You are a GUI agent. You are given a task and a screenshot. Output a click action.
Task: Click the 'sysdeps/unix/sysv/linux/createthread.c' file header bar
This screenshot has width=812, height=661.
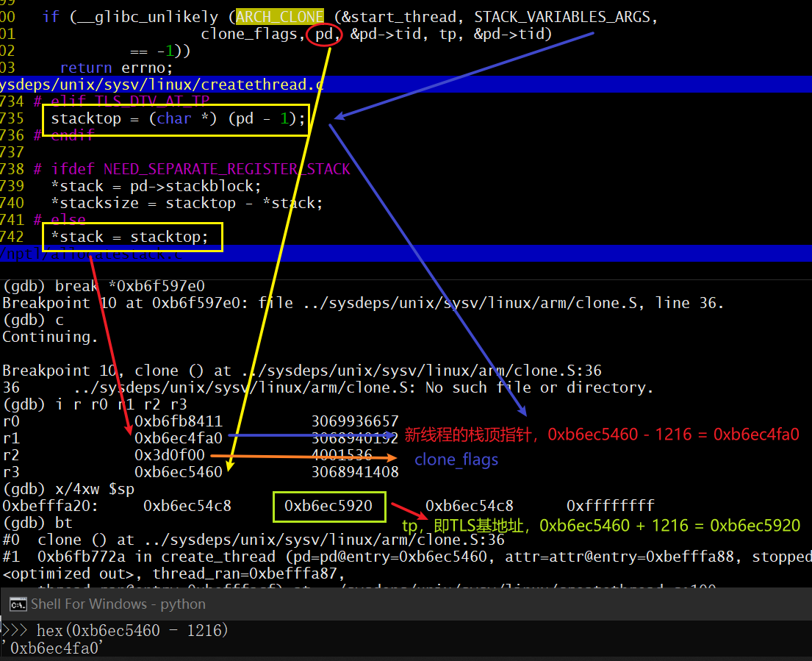pos(406,85)
